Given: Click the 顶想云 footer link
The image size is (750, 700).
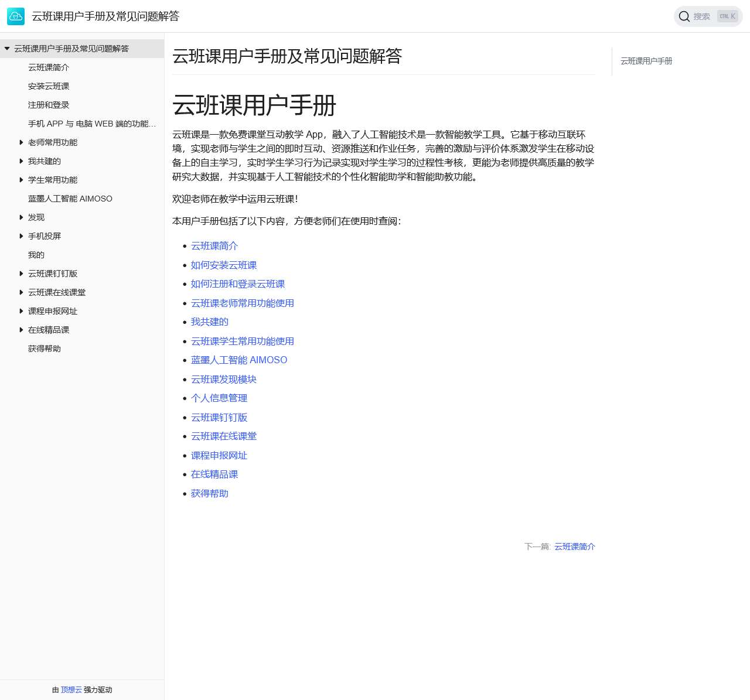Looking at the screenshot, I should point(71,690).
